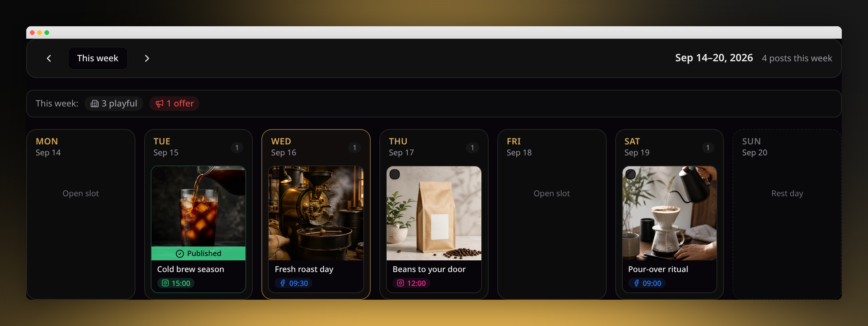Click the Sep 14–20, 2026 date range
Viewport: 868px width, 326px height.
point(714,58)
